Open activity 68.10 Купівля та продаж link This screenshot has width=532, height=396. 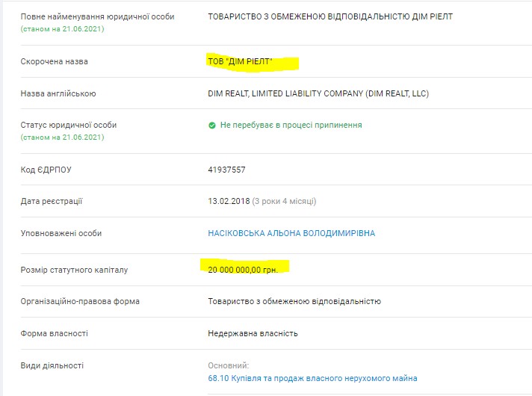(312, 378)
